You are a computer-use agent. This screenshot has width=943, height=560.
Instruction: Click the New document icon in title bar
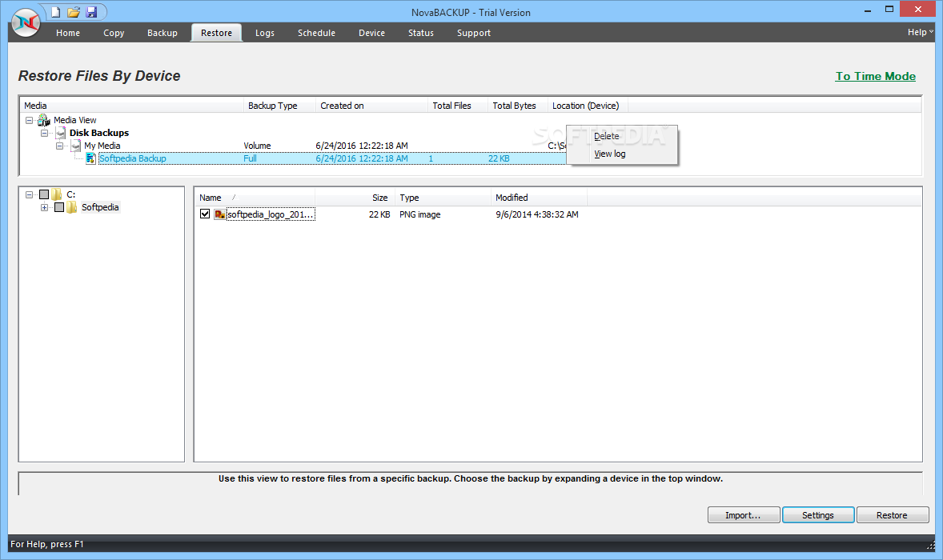pyautogui.click(x=55, y=12)
